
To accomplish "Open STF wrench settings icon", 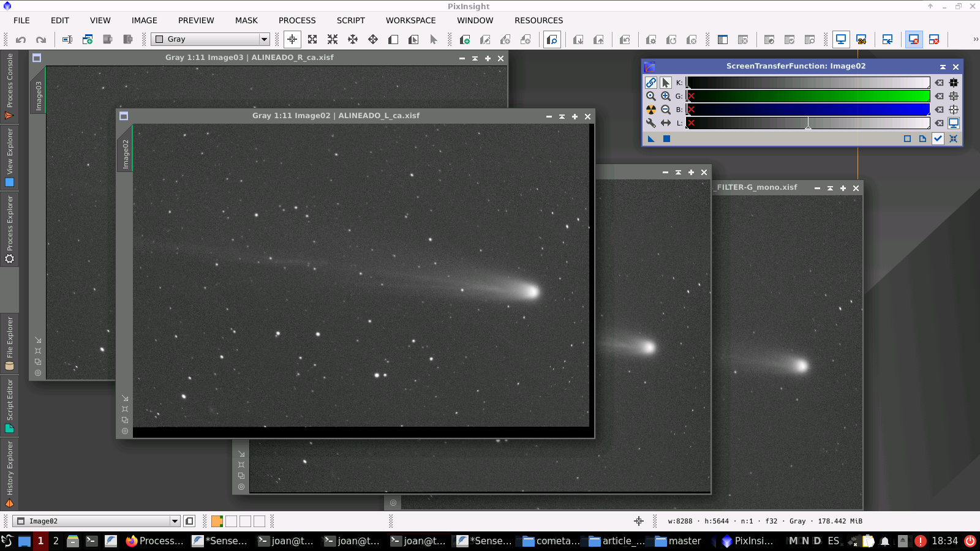I will 650,123.
